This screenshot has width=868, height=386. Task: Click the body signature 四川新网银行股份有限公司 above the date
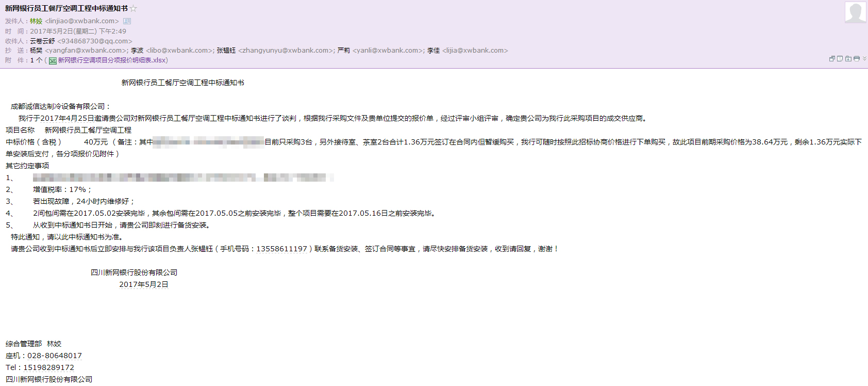tap(134, 272)
